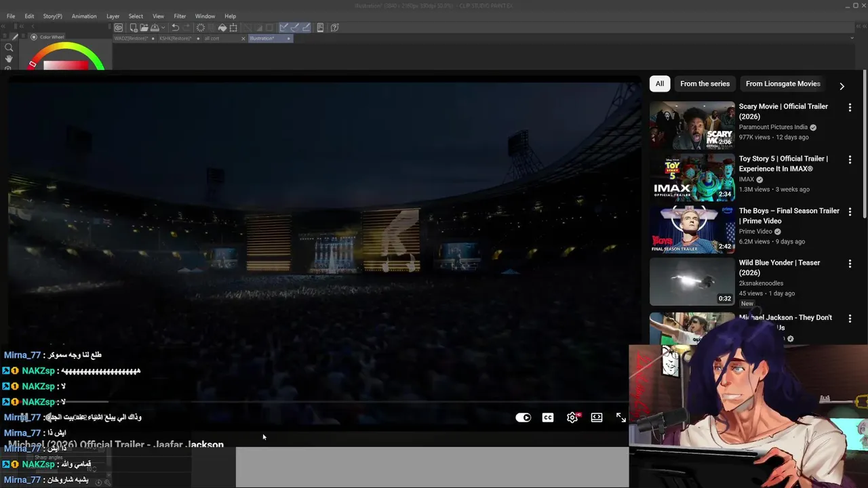Click Toy Story 5 Official Trailer title
This screenshot has height=488, width=868.
point(783,163)
